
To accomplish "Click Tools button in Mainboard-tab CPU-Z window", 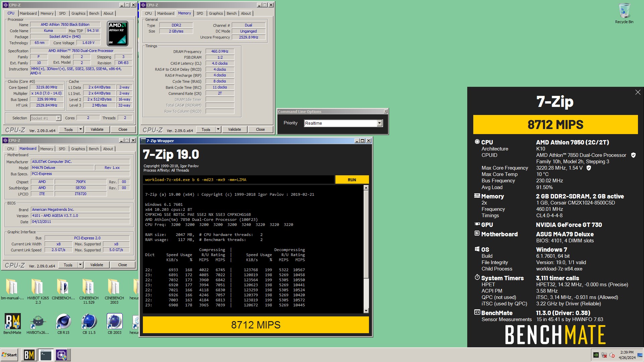I will point(68,265).
